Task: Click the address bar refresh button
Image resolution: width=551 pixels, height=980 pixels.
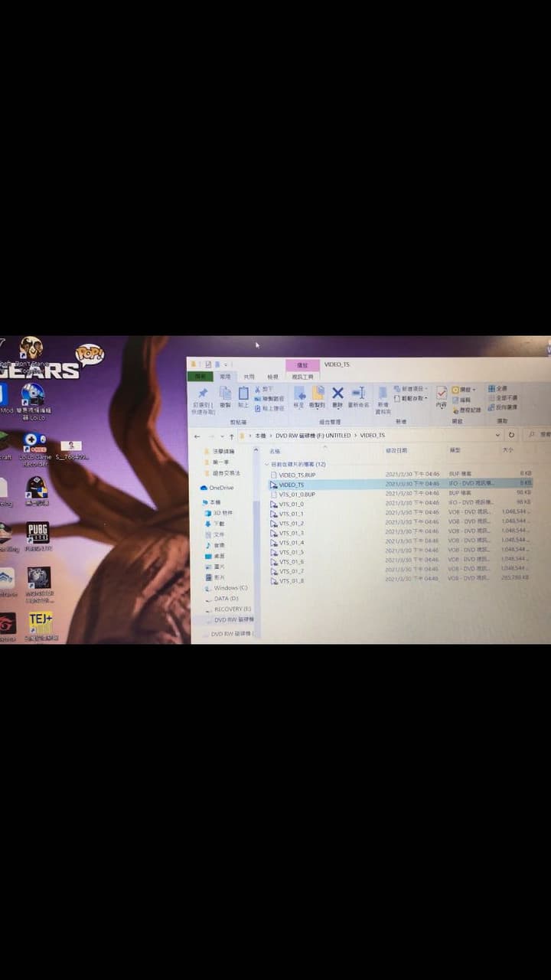Action: (x=511, y=435)
